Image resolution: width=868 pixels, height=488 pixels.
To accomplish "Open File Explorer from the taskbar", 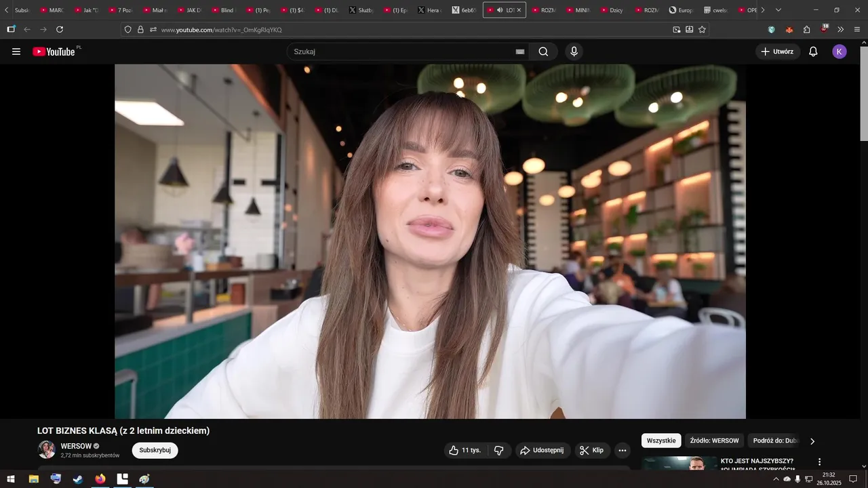I will (x=33, y=479).
